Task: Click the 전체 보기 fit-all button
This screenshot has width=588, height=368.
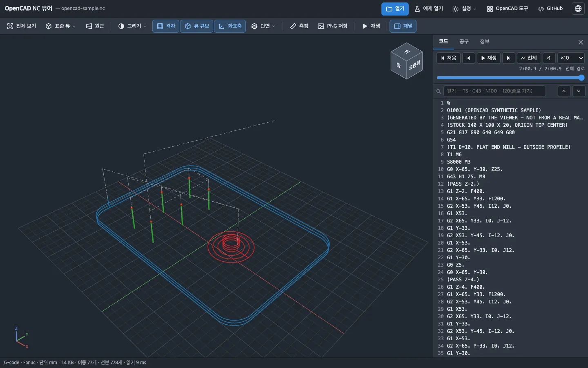Action: 22,26
